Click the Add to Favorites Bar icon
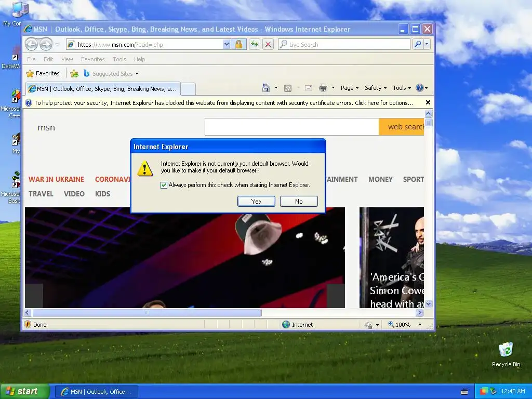Viewport: 532px width, 399px height. click(x=74, y=73)
